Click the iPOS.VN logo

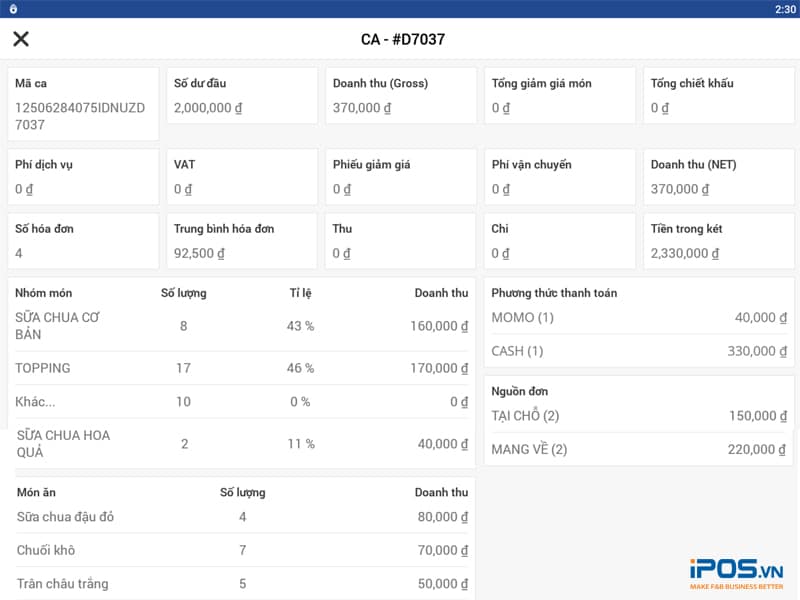735,573
